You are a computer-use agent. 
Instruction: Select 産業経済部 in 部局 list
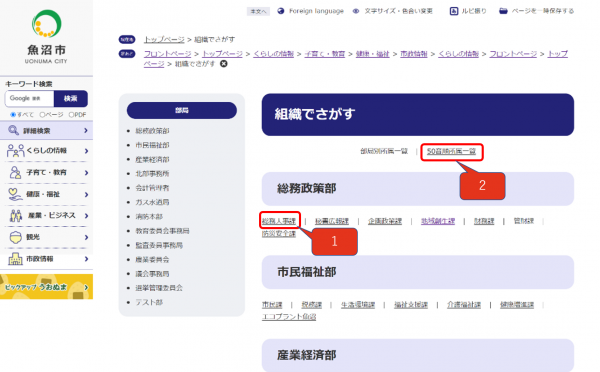click(152, 160)
